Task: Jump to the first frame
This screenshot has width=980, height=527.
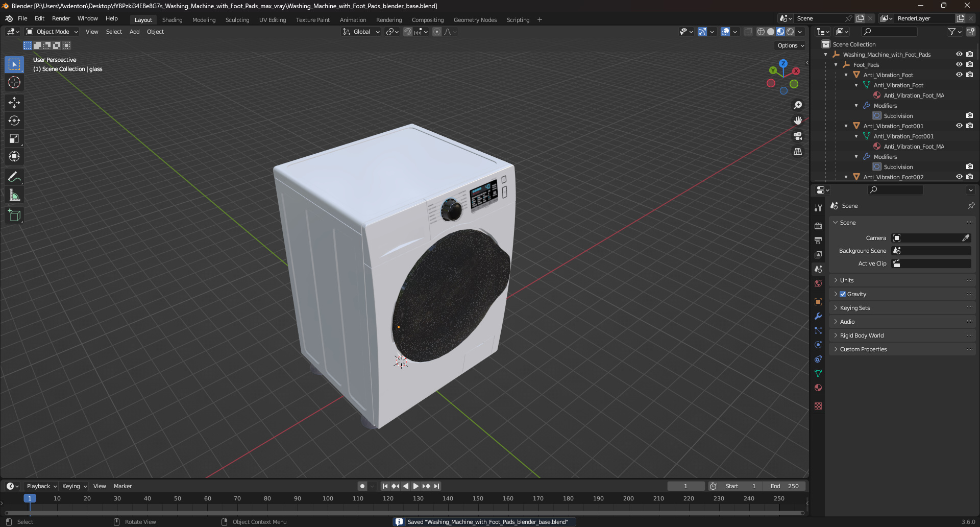Action: tap(385, 486)
